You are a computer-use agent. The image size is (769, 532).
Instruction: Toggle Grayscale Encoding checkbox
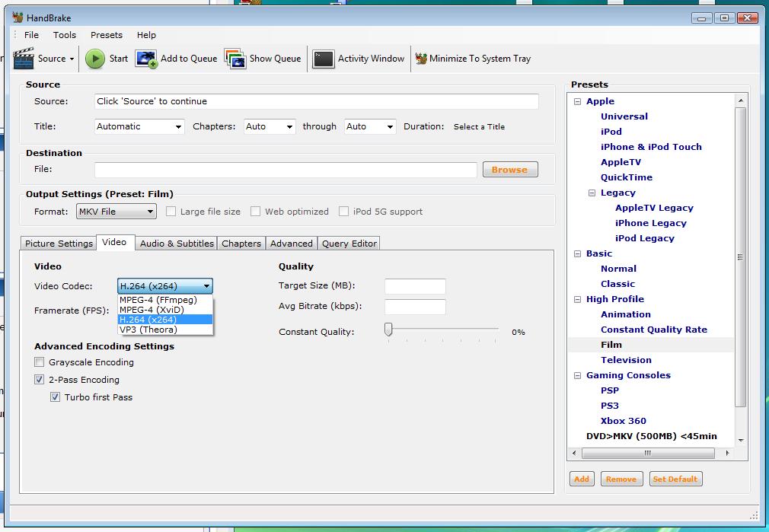tap(40, 362)
